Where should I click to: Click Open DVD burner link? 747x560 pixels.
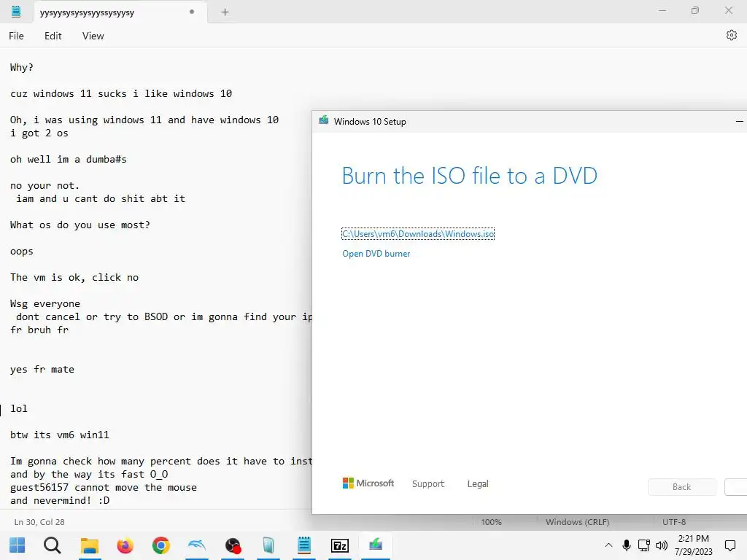(x=376, y=254)
